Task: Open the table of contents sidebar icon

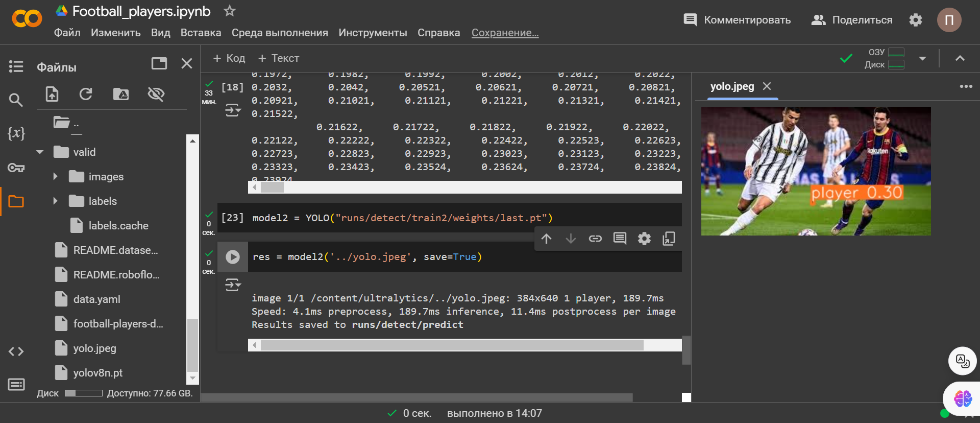Action: pyautogui.click(x=16, y=66)
